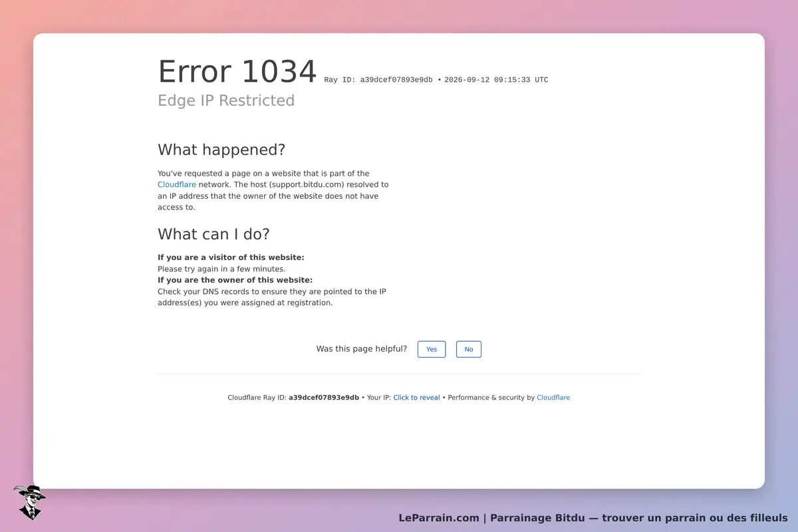
Task: Click the 'Check your DNS records' paragraph
Action: point(272,297)
